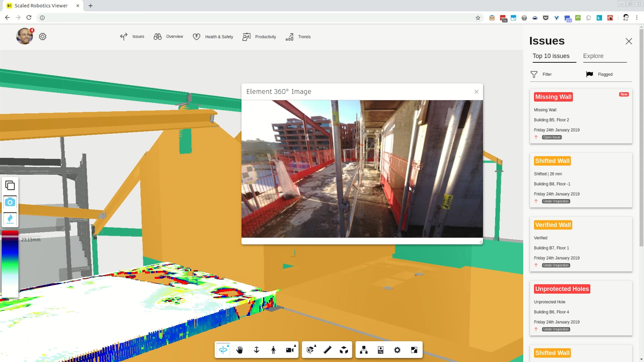Screen dimensions: 644x362
Task: Open the Filter options in Issues panel
Action: pos(541,74)
